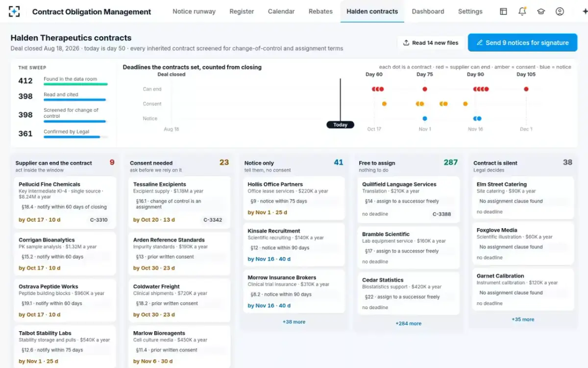The width and height of the screenshot is (588, 368).
Task: Click the Supplier can end the contract heading
Action: pyautogui.click(x=54, y=163)
